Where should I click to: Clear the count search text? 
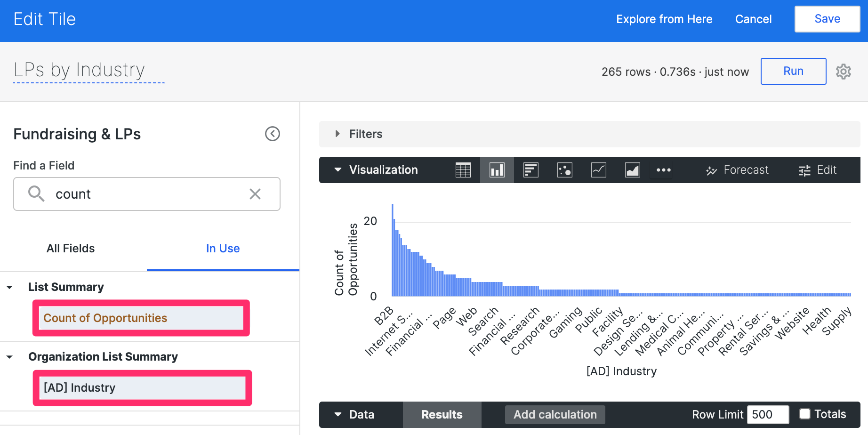tap(255, 194)
